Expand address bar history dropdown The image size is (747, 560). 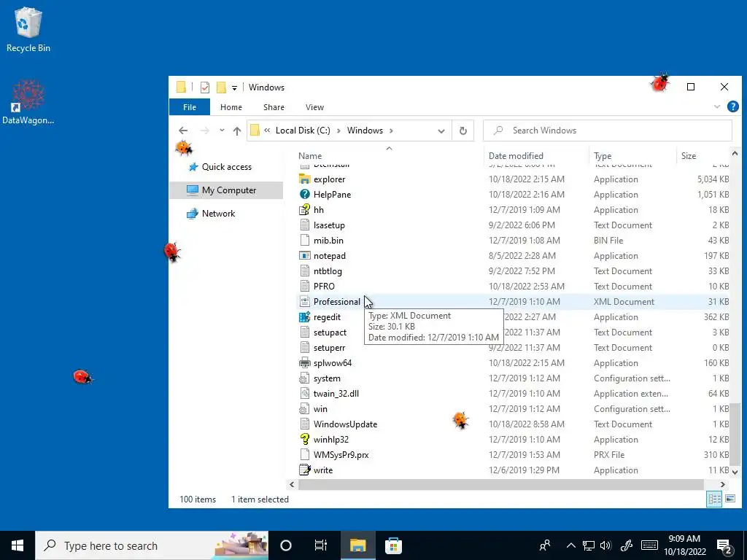tap(441, 131)
